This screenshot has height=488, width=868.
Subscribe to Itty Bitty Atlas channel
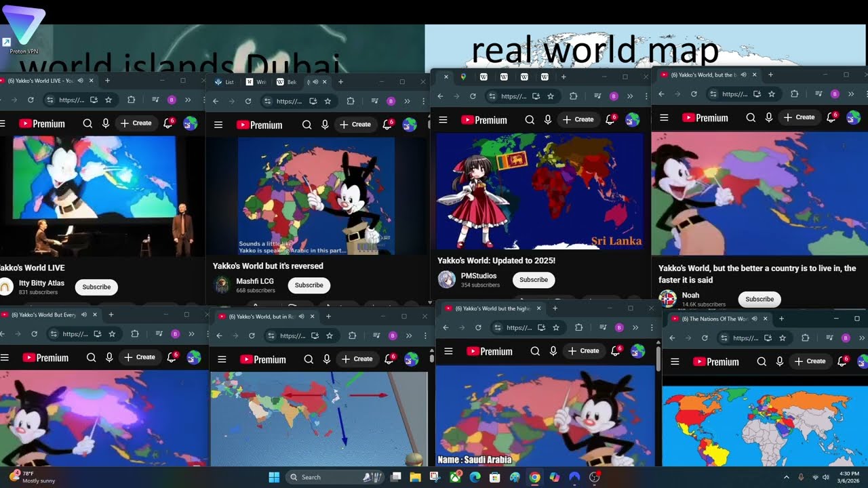(x=96, y=287)
